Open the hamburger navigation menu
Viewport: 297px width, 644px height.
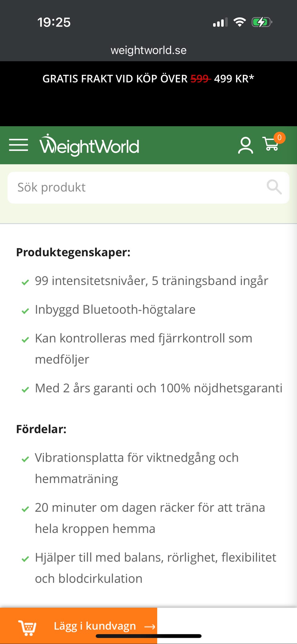point(19,145)
